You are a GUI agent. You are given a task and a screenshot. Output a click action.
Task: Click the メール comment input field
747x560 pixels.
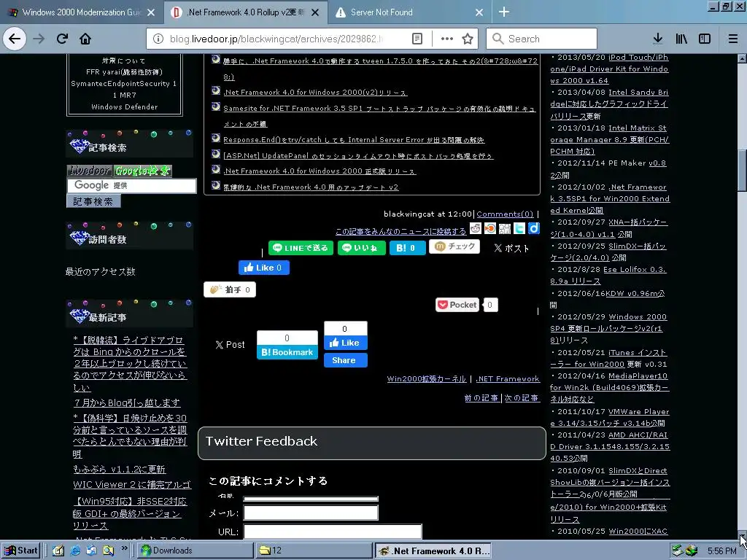[x=311, y=513]
